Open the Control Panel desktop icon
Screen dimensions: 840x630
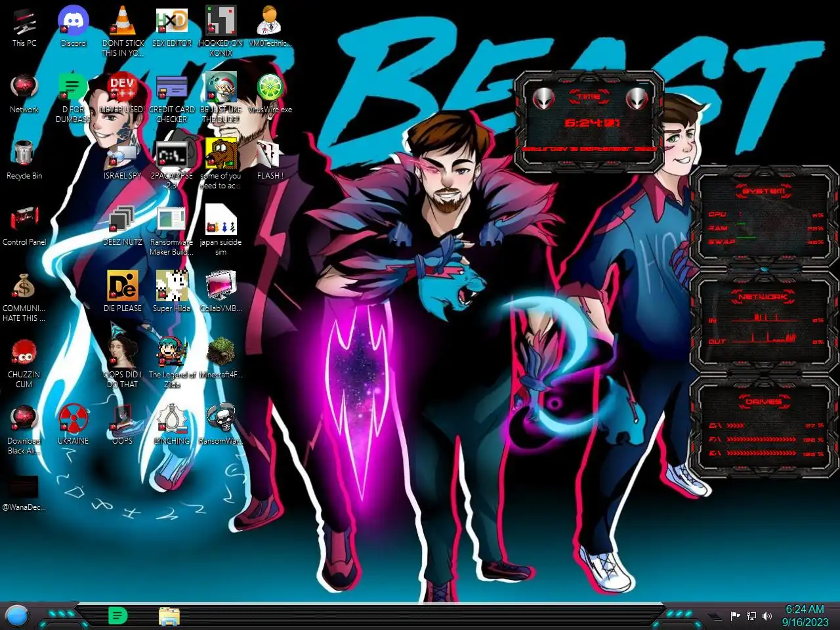24,226
